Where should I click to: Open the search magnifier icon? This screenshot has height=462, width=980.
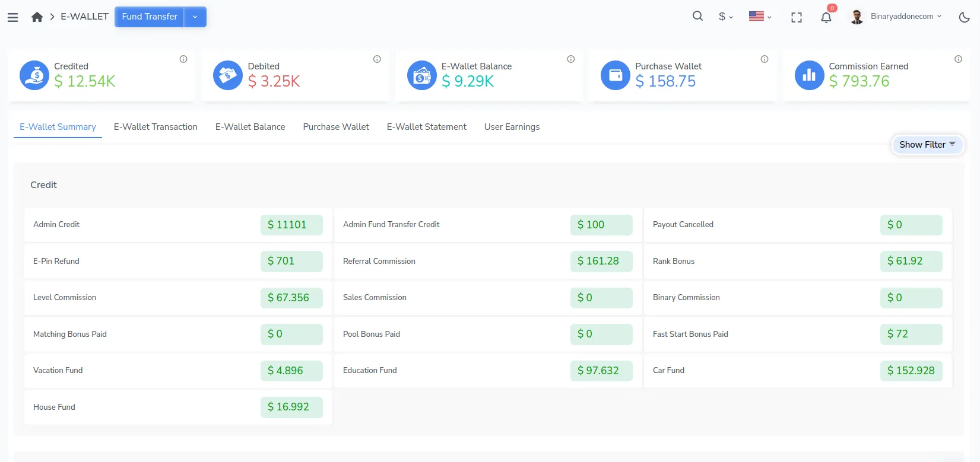tap(698, 16)
